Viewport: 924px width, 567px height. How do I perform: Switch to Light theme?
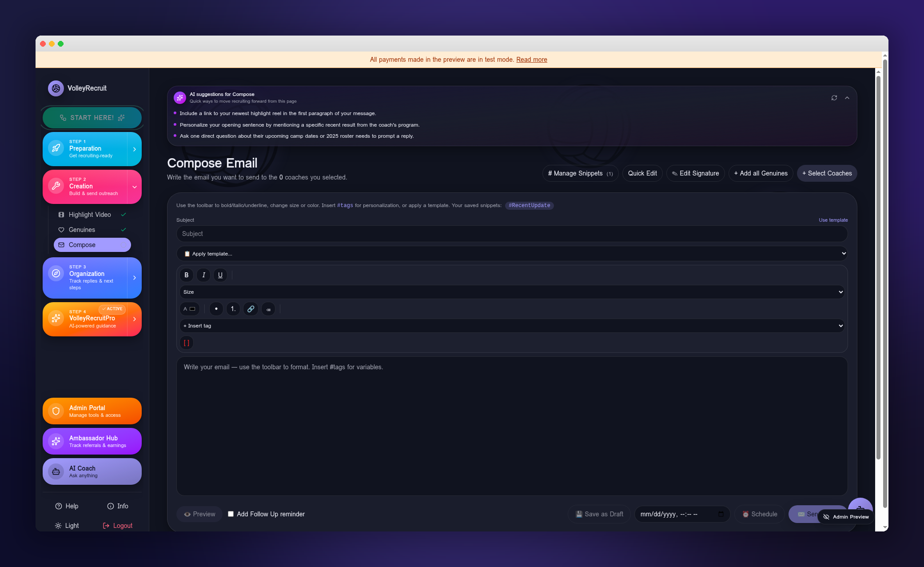tap(67, 526)
